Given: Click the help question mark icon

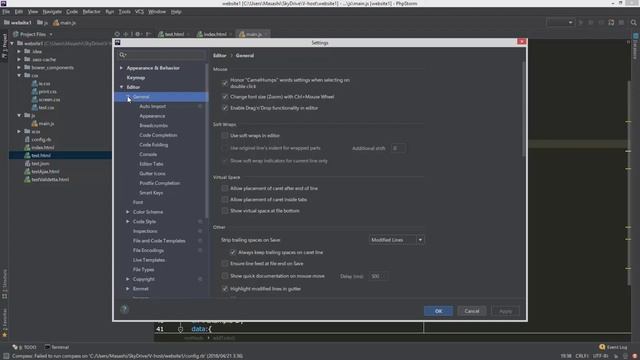Looking at the screenshot, I should (124, 309).
